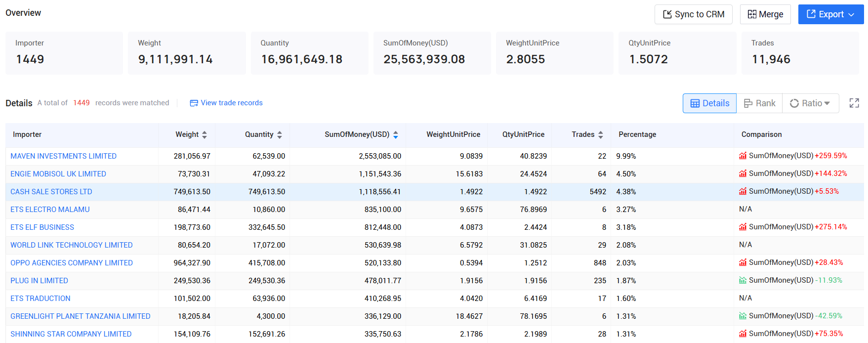The height and width of the screenshot is (343, 868).
Task: Click the -42.59% comparison value
Action: coord(828,316)
